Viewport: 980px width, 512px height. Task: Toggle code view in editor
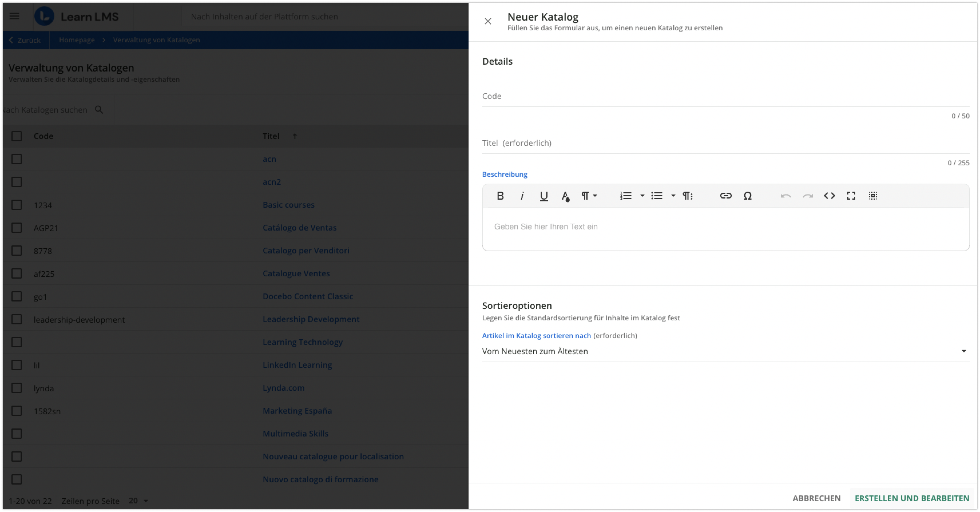tap(829, 196)
